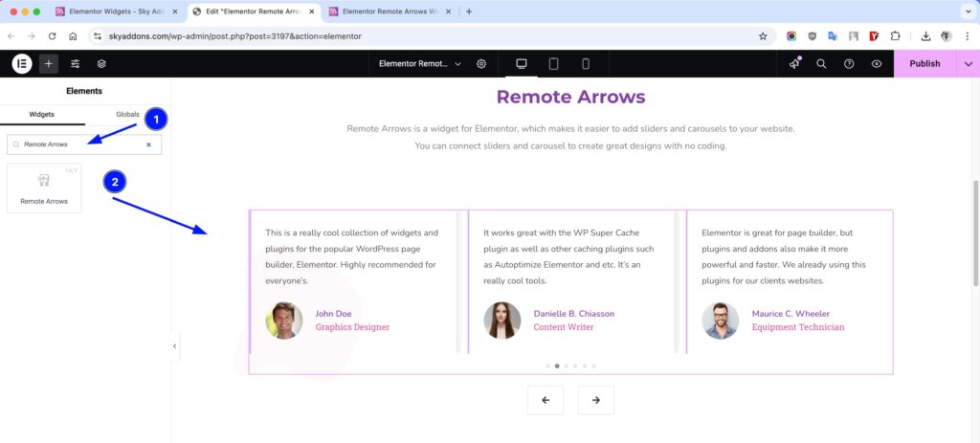Preview changes with the eye icon
The image size is (980, 443).
point(877,64)
